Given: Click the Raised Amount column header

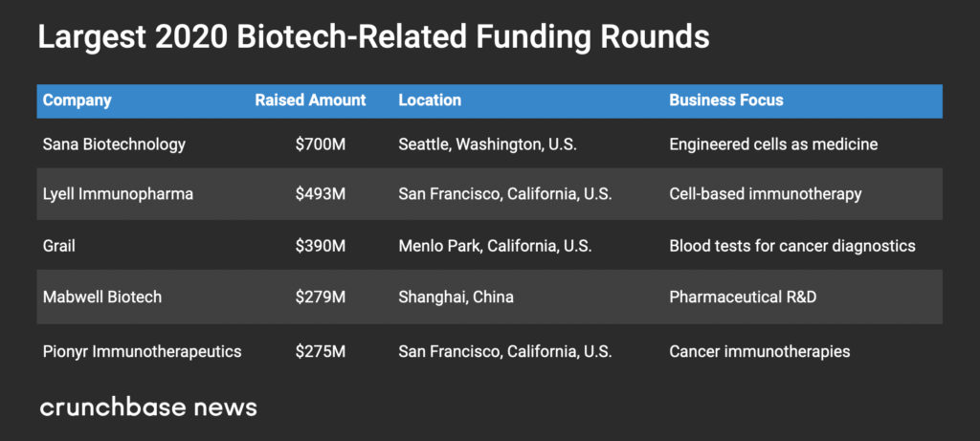Looking at the screenshot, I should point(311,99).
